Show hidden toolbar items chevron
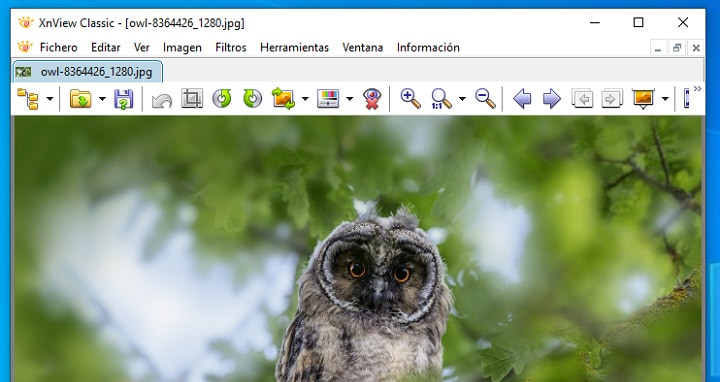This screenshot has width=720, height=382. tap(698, 89)
